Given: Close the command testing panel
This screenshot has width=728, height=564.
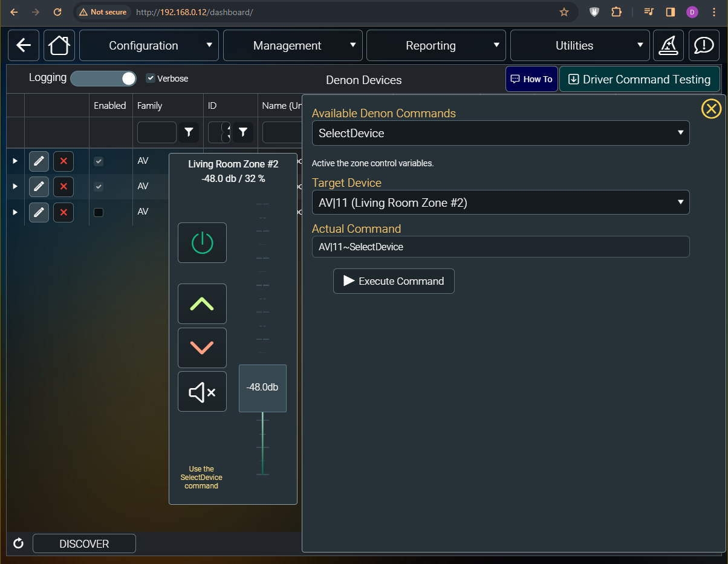Looking at the screenshot, I should click(711, 109).
